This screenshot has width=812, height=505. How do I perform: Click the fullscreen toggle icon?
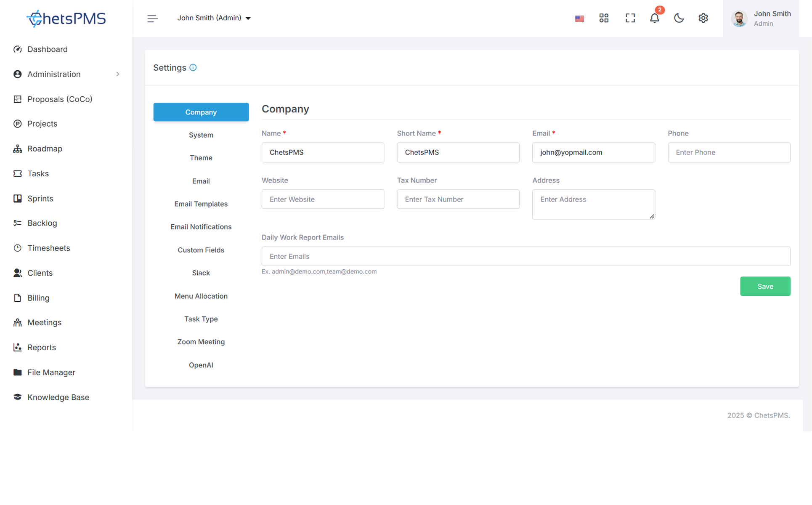pyautogui.click(x=630, y=18)
